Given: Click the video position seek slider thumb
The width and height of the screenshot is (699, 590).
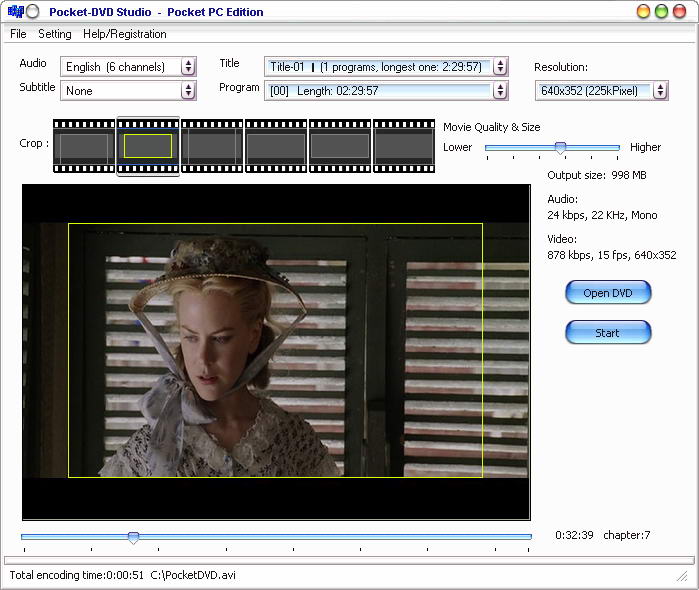Looking at the screenshot, I should coord(133,537).
